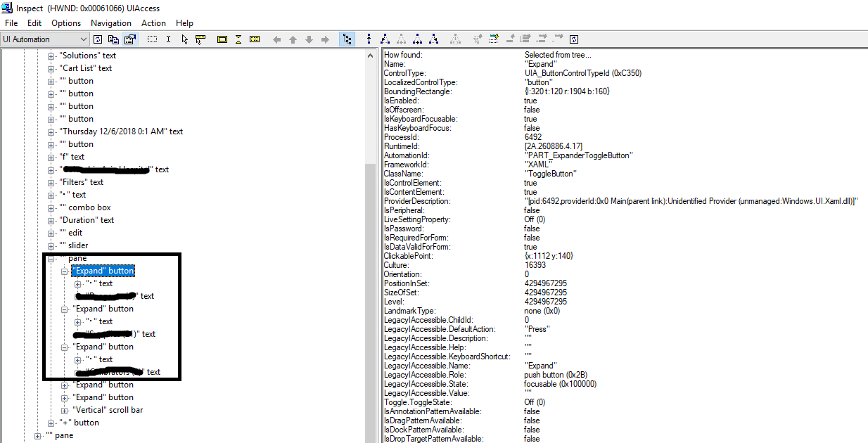Click the I-beam caret watching icon

168,39
